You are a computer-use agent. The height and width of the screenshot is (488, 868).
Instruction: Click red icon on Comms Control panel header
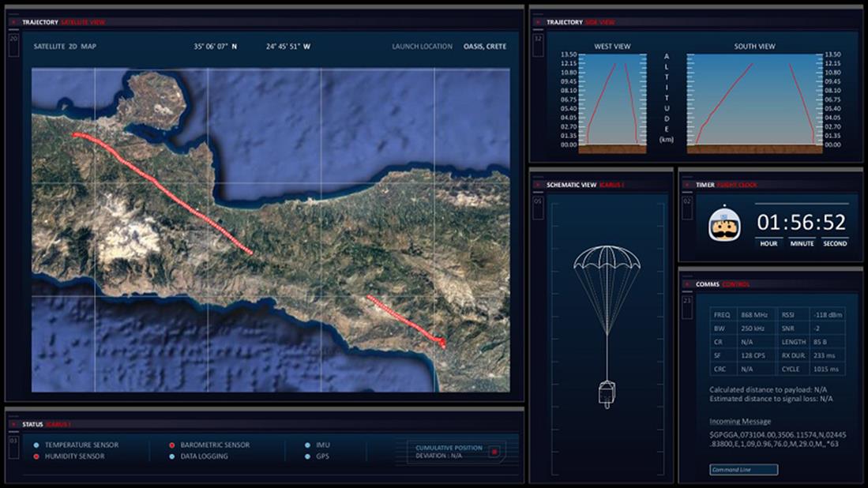pos(688,284)
